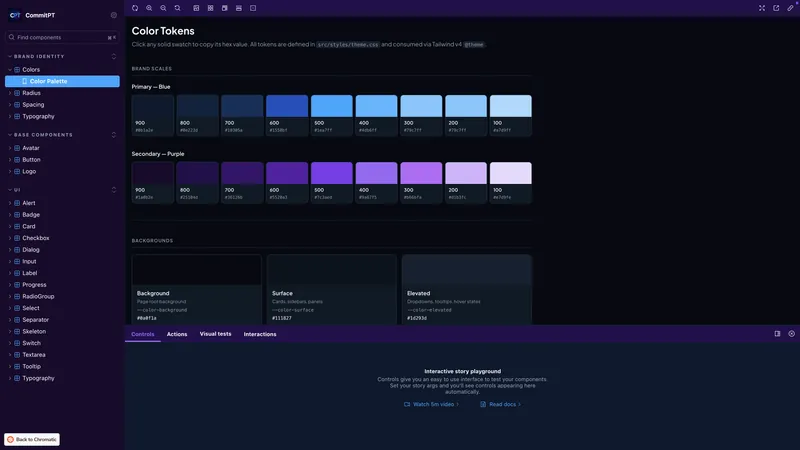The width and height of the screenshot is (800, 450).
Task: Copy the Primary Blue 100 swatch
Action: [511, 115]
